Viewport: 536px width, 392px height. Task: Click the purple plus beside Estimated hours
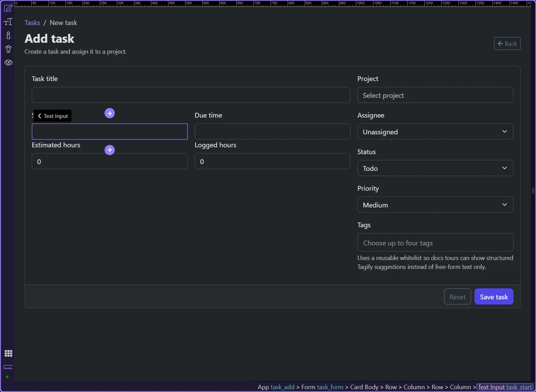[109, 150]
